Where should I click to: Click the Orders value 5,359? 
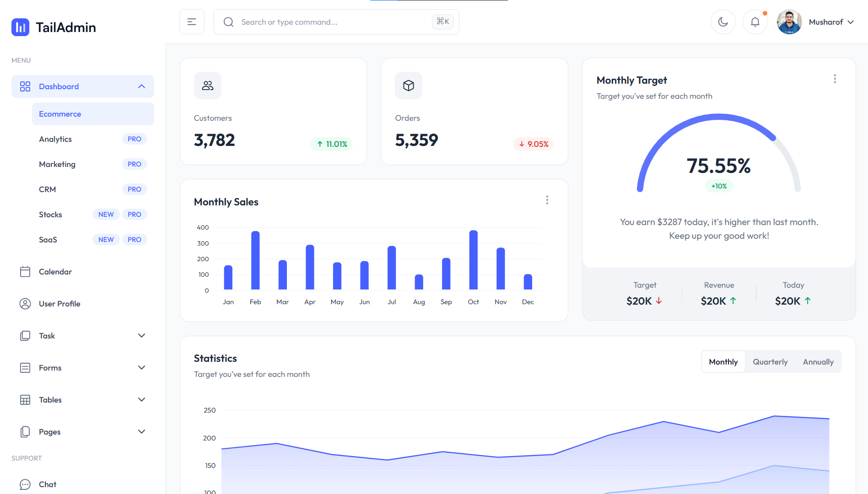(x=416, y=140)
